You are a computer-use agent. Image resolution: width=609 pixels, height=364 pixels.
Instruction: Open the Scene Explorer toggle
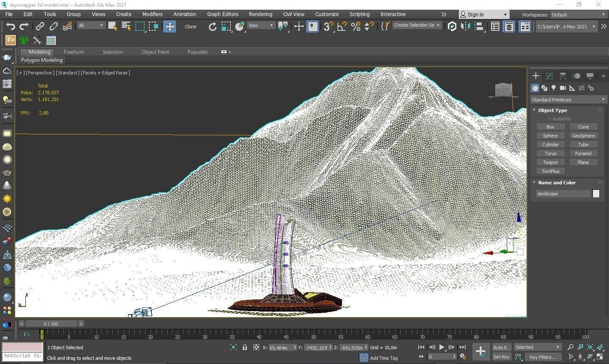click(x=495, y=27)
